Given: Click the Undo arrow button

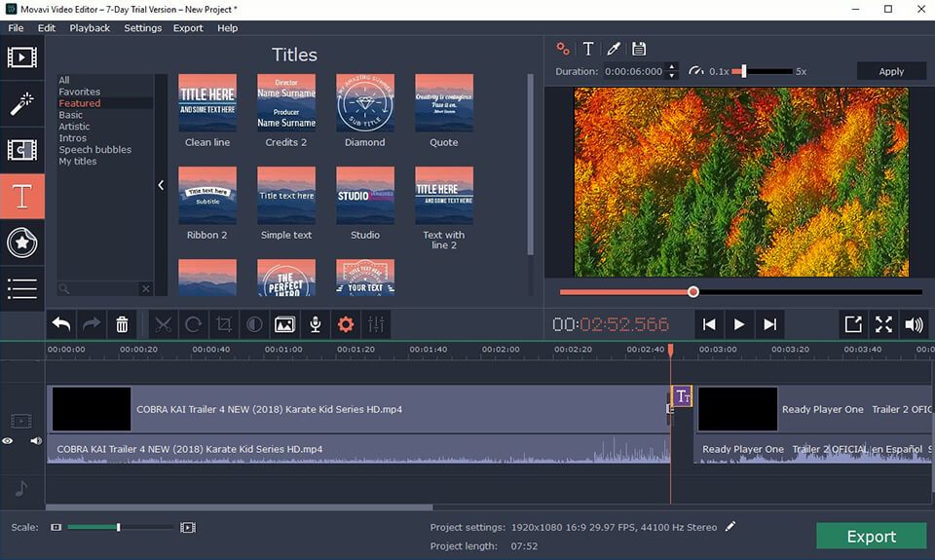Looking at the screenshot, I should (61, 324).
